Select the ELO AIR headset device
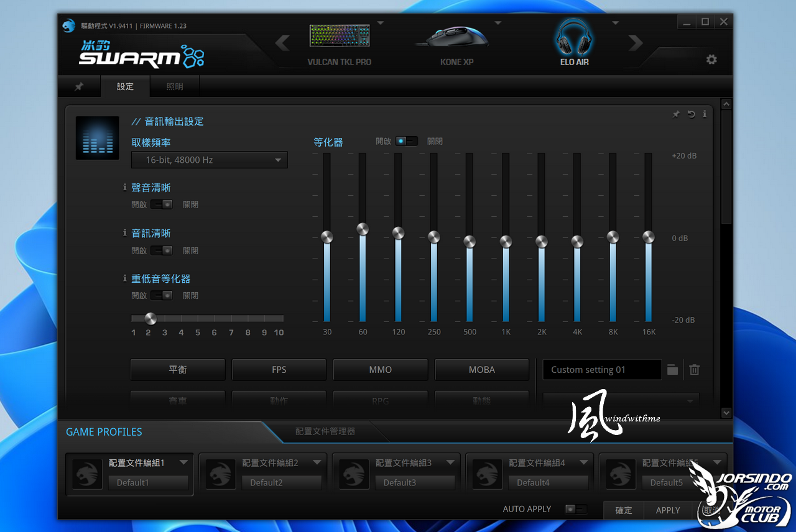Image resolution: width=796 pixels, height=532 pixels. (x=573, y=42)
